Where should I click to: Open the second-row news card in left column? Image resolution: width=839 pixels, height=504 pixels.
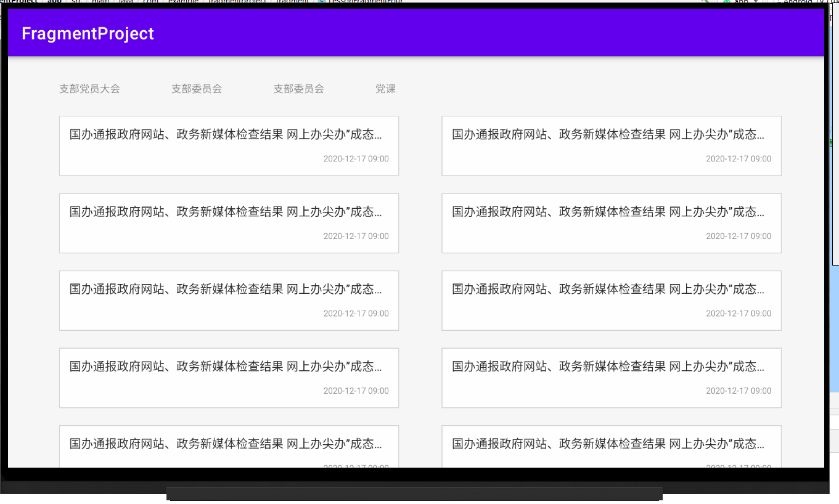229,223
